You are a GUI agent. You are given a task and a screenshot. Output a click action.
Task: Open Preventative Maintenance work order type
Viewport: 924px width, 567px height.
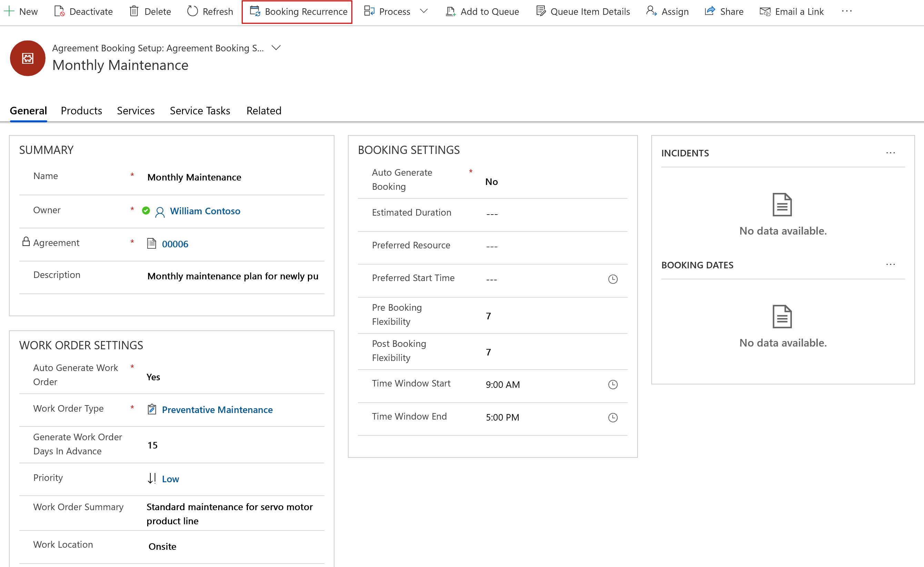[218, 410]
